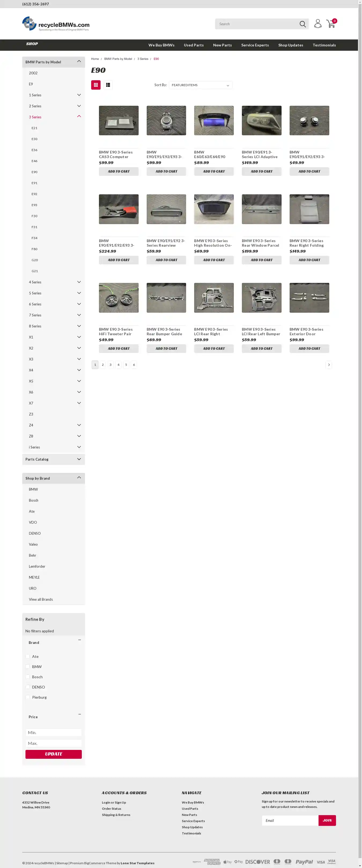Screen dimensions: 362x868
Task: Check the Ate brand filter checkbox
Action: point(28,656)
